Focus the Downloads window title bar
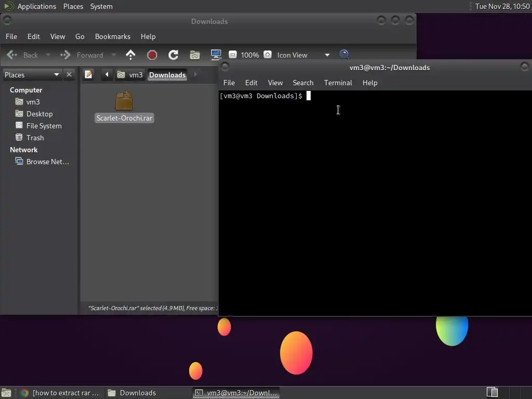 pyautogui.click(x=209, y=21)
